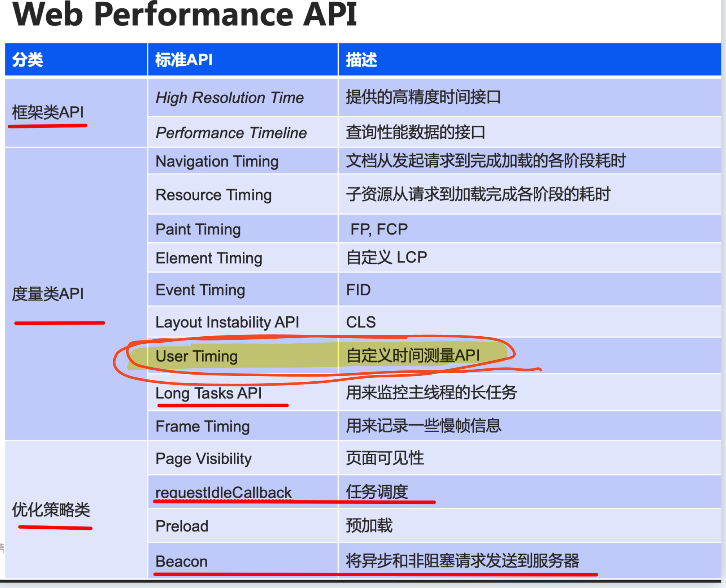Viewport: 726px width, 588px height.
Task: Select the 'Performance Timeline' cell
Action: (x=243, y=132)
